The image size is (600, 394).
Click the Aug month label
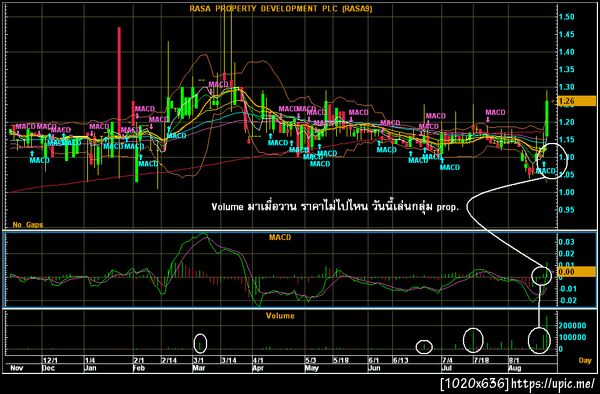515,368
